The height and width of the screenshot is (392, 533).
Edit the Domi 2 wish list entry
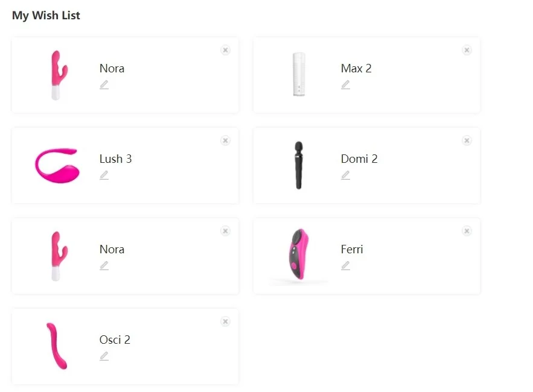coord(345,175)
